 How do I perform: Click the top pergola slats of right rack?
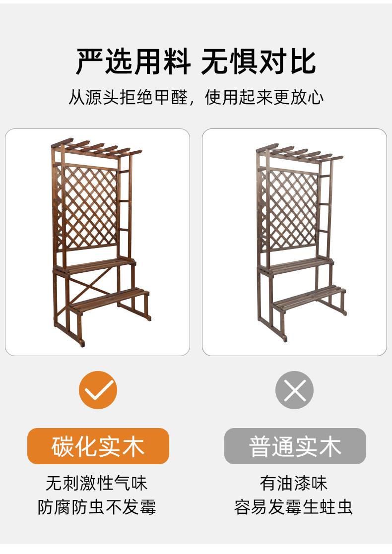pyautogui.click(x=299, y=153)
